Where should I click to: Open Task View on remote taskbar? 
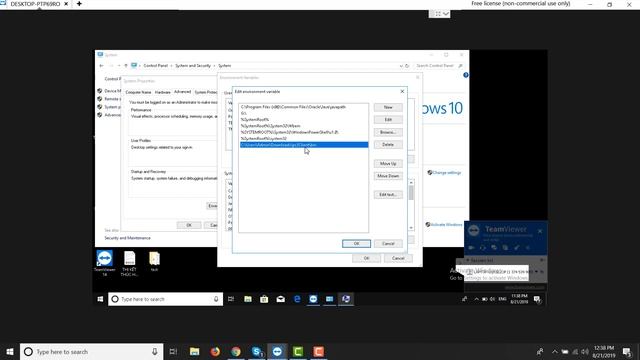pos(231,299)
